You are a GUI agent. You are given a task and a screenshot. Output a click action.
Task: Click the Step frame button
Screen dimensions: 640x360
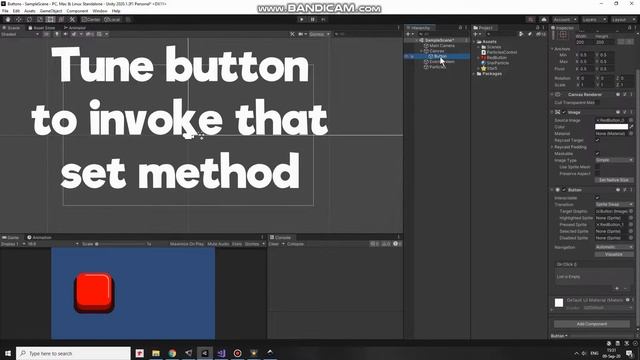(x=323, y=20)
